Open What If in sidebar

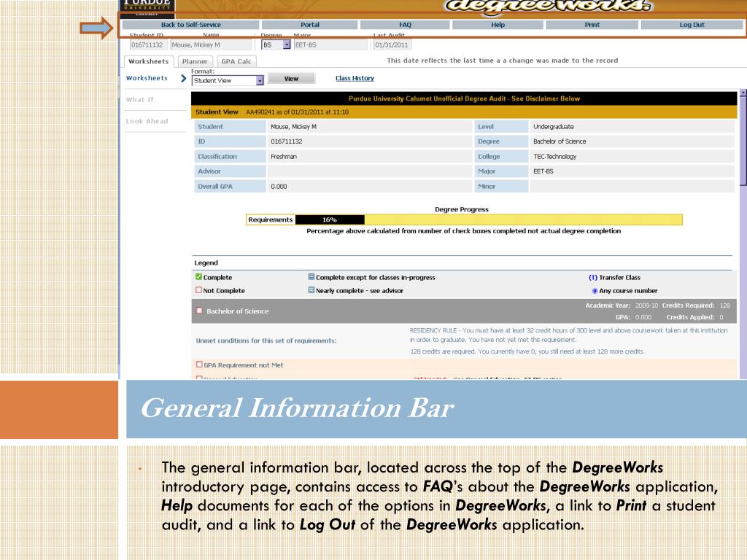(x=139, y=99)
